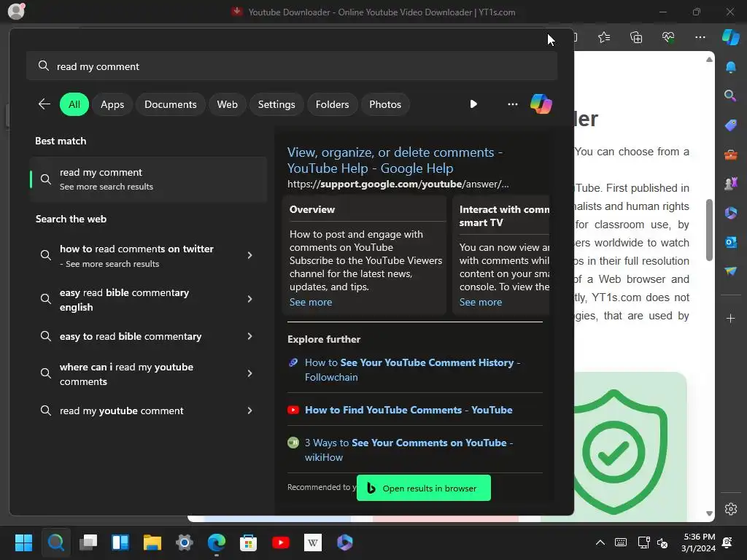This screenshot has width=747, height=560.
Task: Open Microsoft Store from the taskbar
Action: [248, 542]
